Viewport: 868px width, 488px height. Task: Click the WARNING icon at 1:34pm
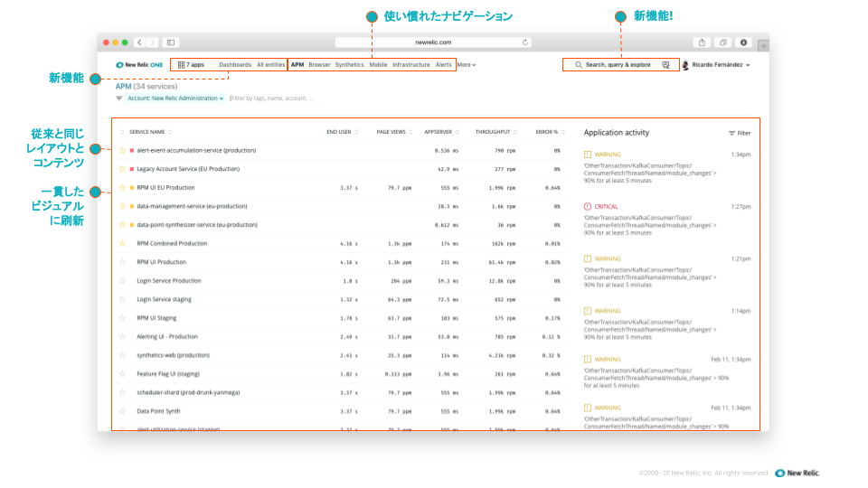(x=588, y=155)
